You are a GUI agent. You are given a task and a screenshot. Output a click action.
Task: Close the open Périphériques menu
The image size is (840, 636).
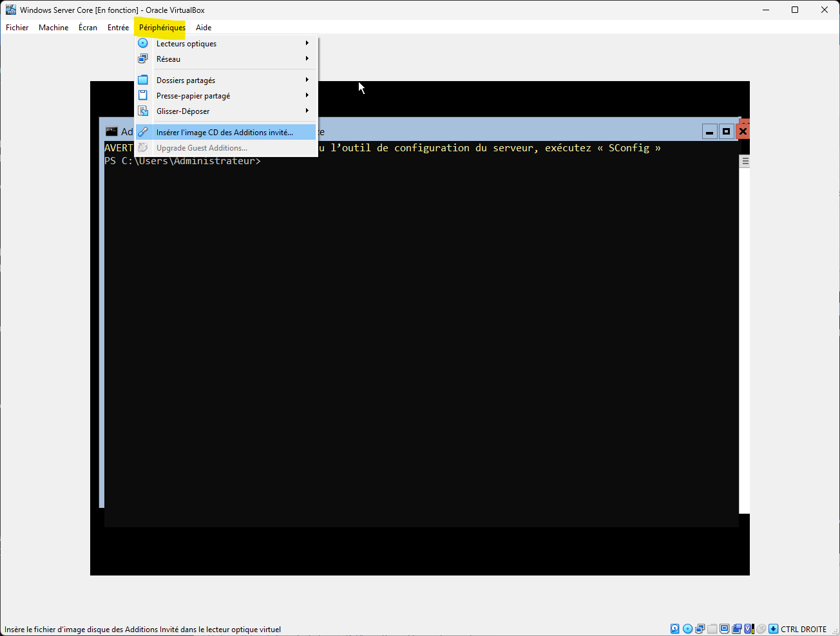162,28
